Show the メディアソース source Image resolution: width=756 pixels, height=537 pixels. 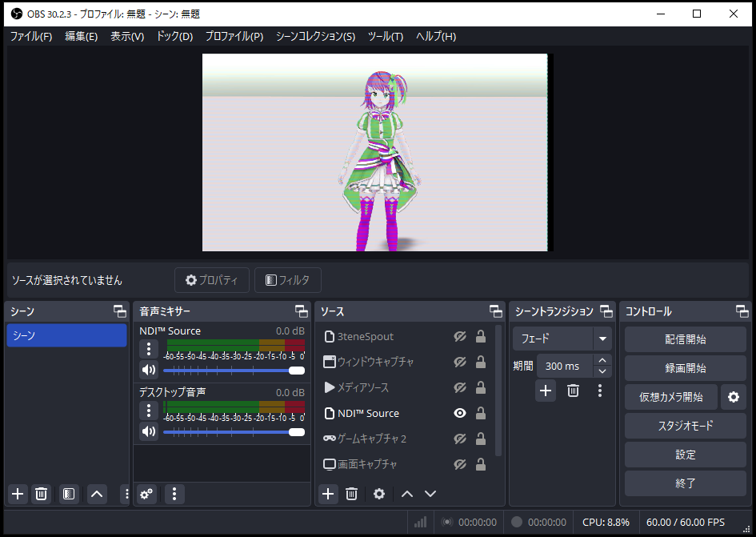pyautogui.click(x=460, y=387)
